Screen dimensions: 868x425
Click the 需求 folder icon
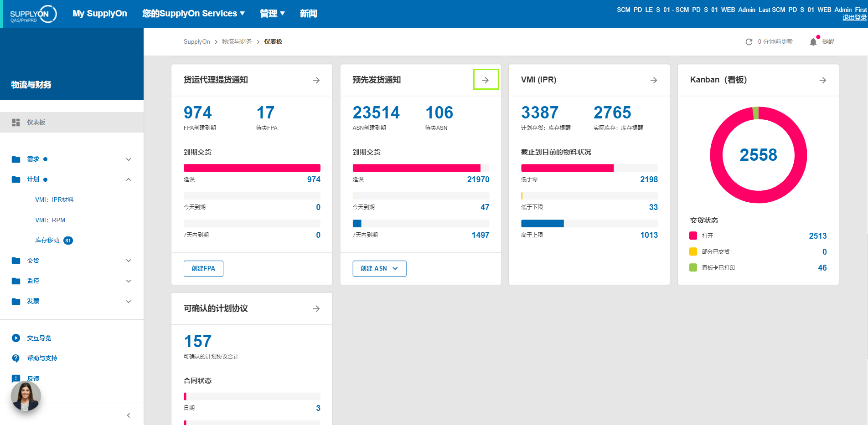click(16, 159)
